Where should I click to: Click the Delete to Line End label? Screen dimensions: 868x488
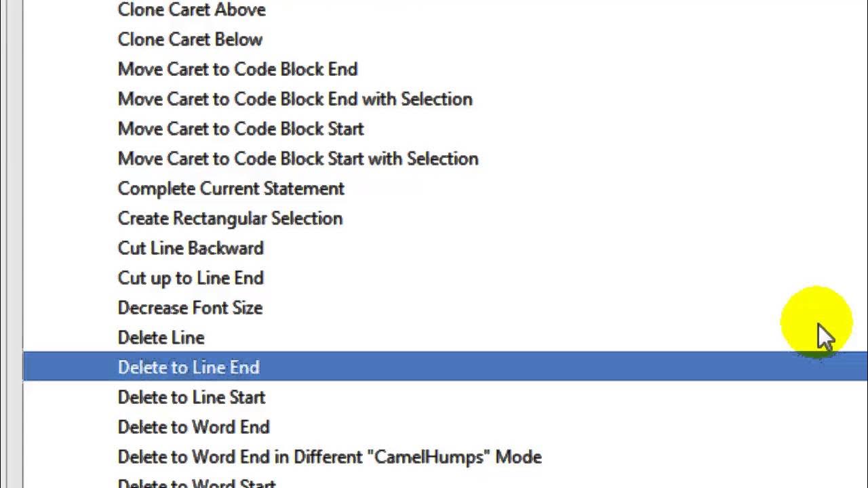189,367
